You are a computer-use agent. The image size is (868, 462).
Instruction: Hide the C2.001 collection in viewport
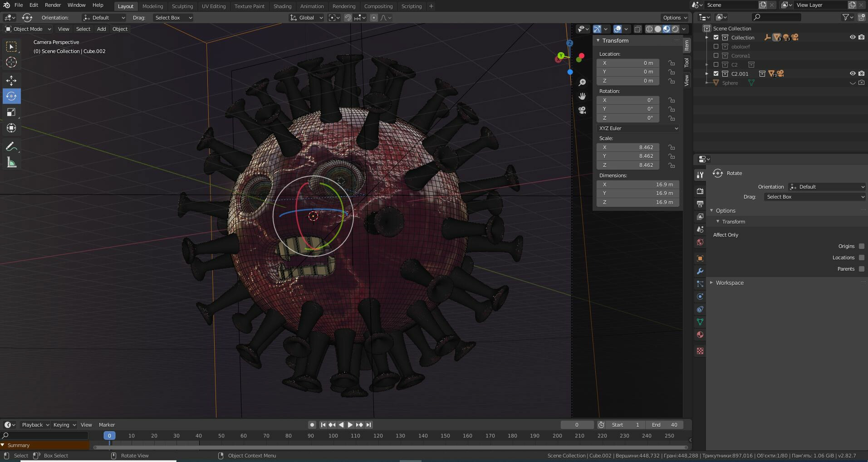coord(852,73)
